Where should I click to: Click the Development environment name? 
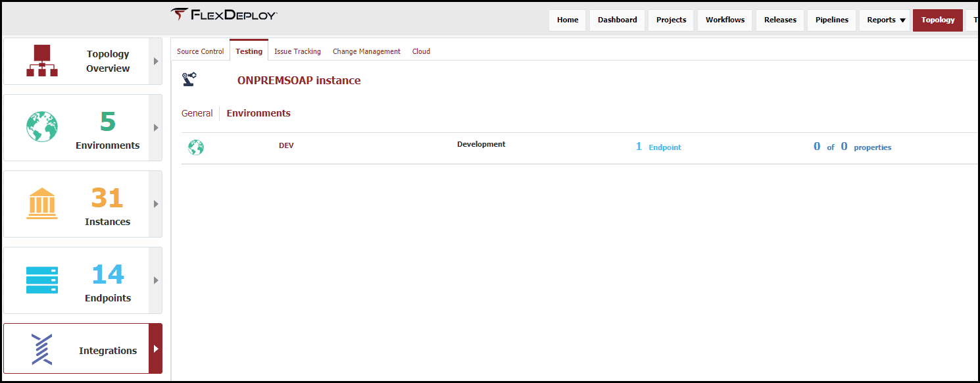pos(481,144)
